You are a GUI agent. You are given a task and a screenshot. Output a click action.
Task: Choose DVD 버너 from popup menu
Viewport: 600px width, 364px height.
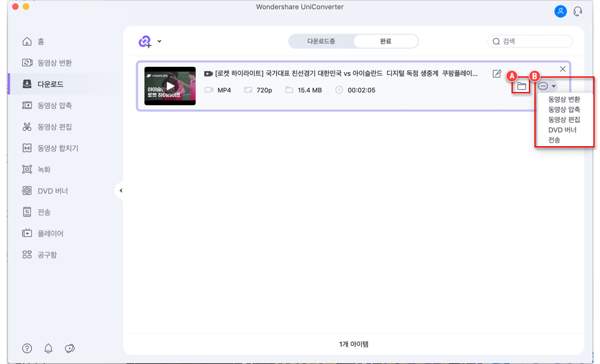562,130
